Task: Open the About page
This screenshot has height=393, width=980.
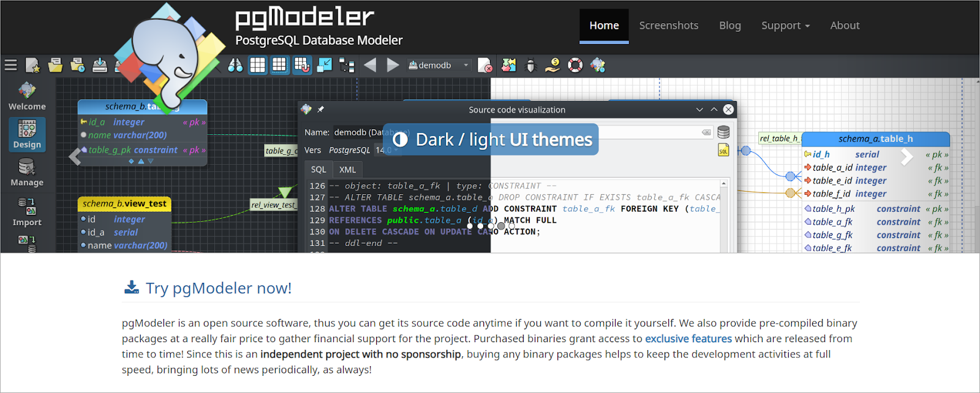Action: click(845, 26)
